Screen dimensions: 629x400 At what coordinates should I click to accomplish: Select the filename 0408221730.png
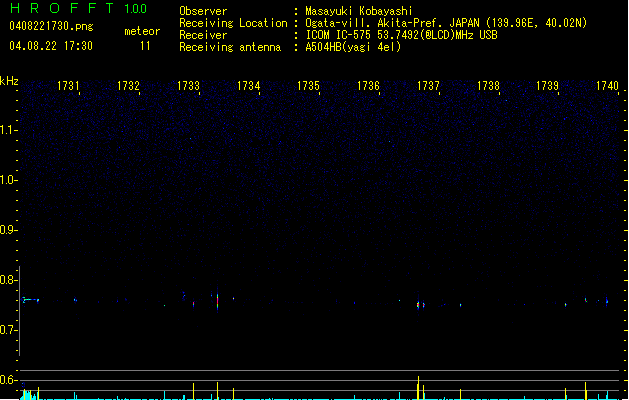coord(51,26)
